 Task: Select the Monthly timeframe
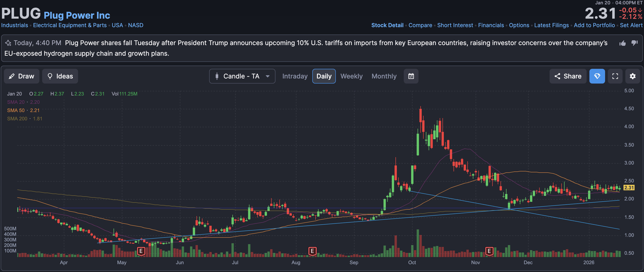point(384,76)
